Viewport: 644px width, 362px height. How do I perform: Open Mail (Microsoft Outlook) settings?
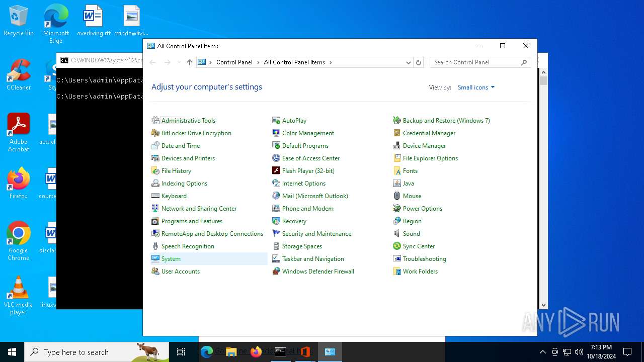pyautogui.click(x=315, y=196)
